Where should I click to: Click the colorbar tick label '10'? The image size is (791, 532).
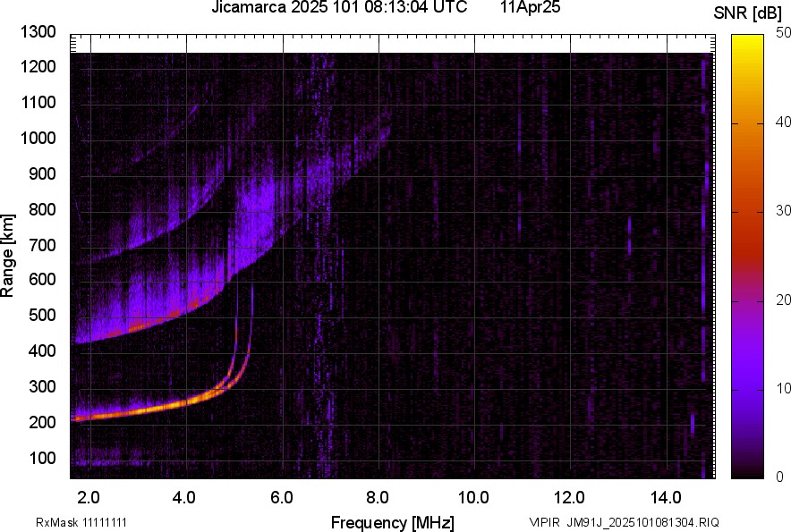coord(783,388)
